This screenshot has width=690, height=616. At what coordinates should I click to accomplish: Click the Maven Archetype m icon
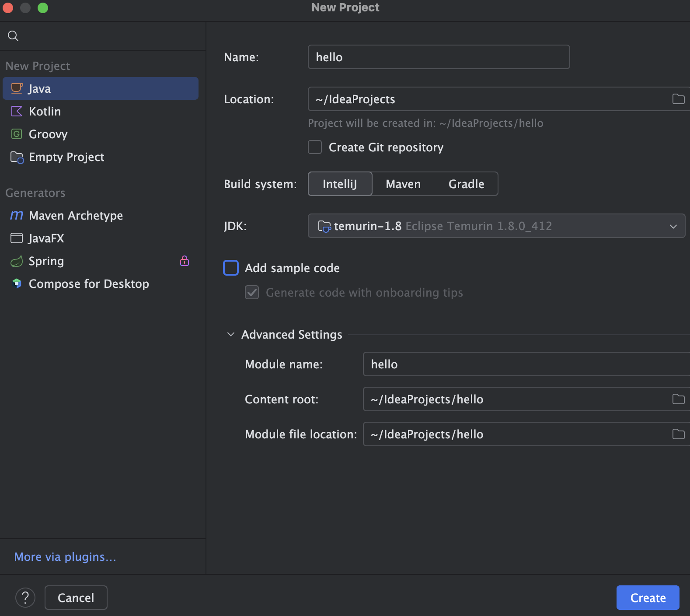(17, 215)
